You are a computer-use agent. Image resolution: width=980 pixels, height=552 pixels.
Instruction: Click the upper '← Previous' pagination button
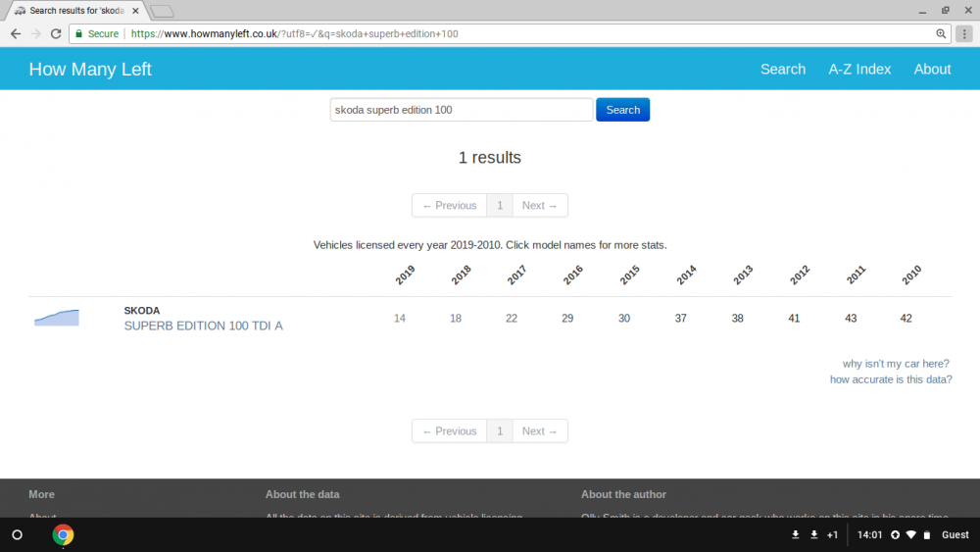(x=450, y=206)
